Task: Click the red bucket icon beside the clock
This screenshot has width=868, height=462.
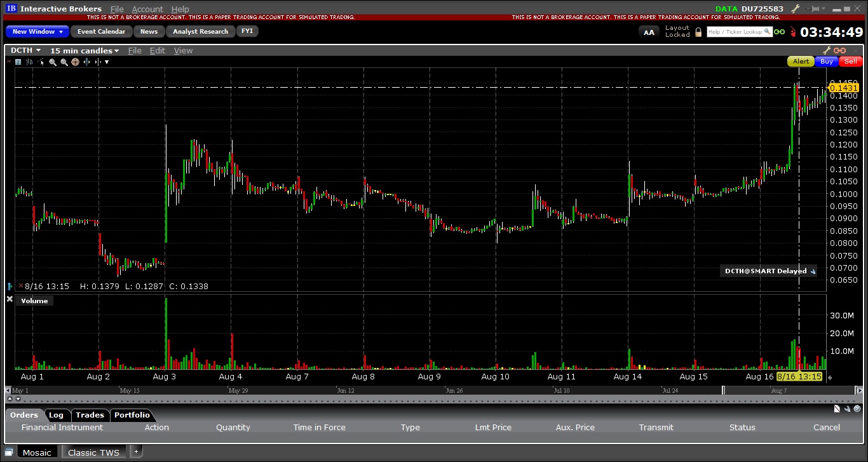Action: [x=792, y=32]
